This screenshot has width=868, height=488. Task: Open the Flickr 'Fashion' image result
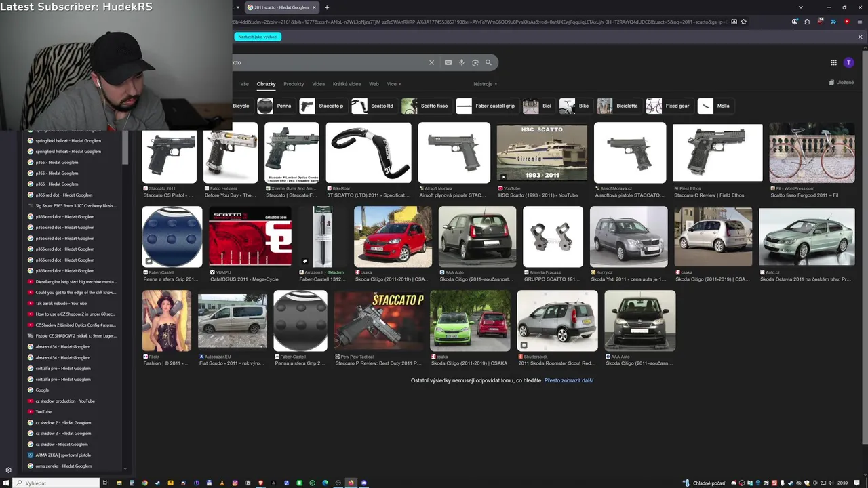[x=166, y=321]
